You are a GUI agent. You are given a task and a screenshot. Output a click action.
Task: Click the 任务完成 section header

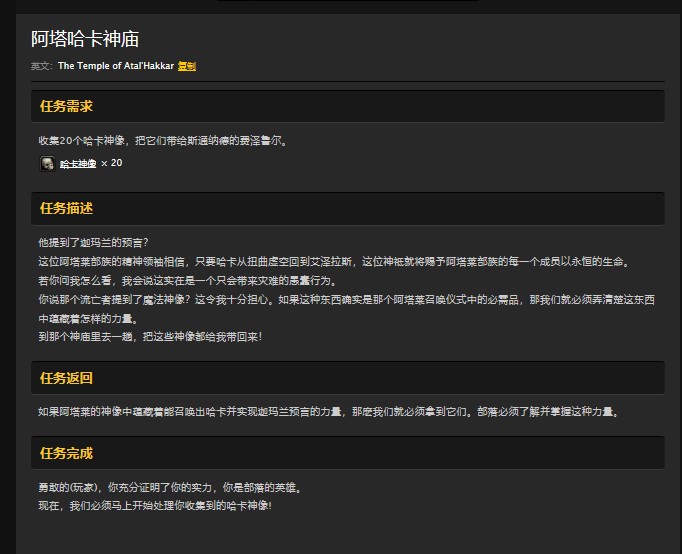click(66, 453)
